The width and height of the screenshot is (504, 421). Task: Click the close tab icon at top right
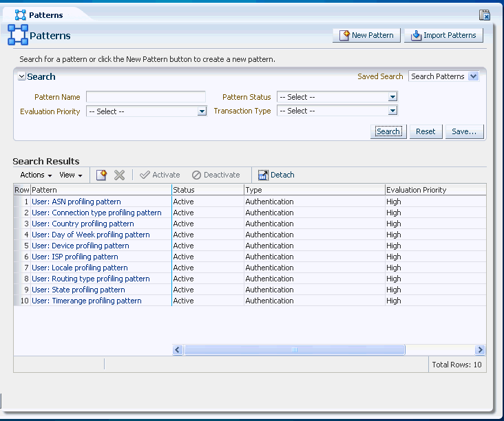484,14
